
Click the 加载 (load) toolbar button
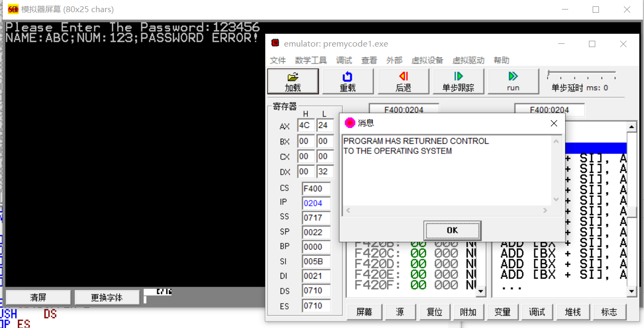tap(293, 81)
